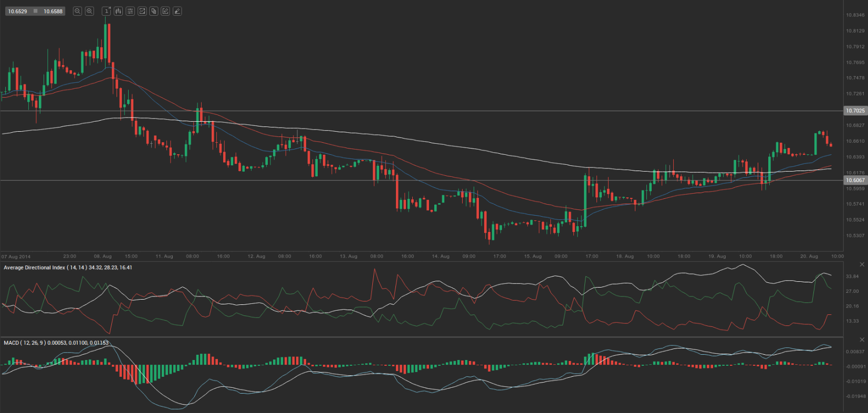868x413 pixels.
Task: Open the 1H timeframe selector
Action: pyautogui.click(x=106, y=11)
